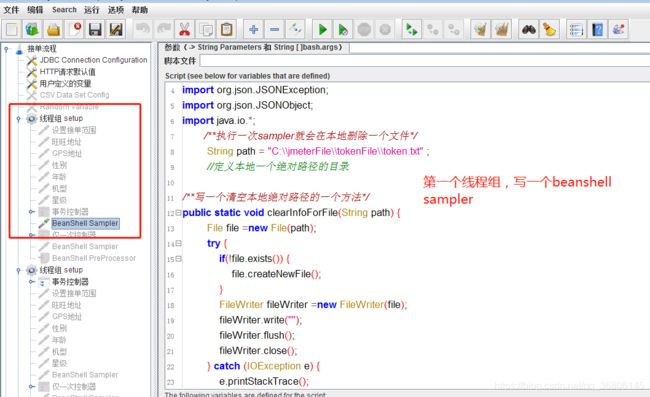Image resolution: width=650 pixels, height=397 pixels.
Task: Click the Undo arrow icon
Action: (x=143, y=29)
